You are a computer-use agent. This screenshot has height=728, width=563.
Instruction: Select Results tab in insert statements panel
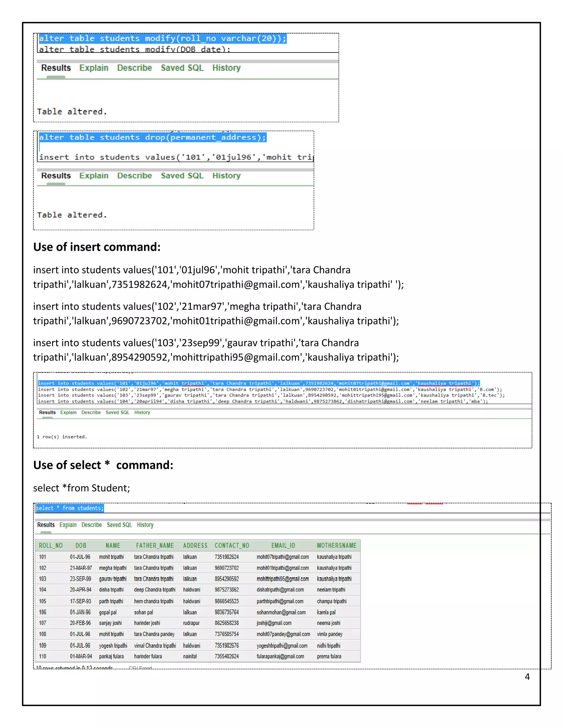coord(47,412)
